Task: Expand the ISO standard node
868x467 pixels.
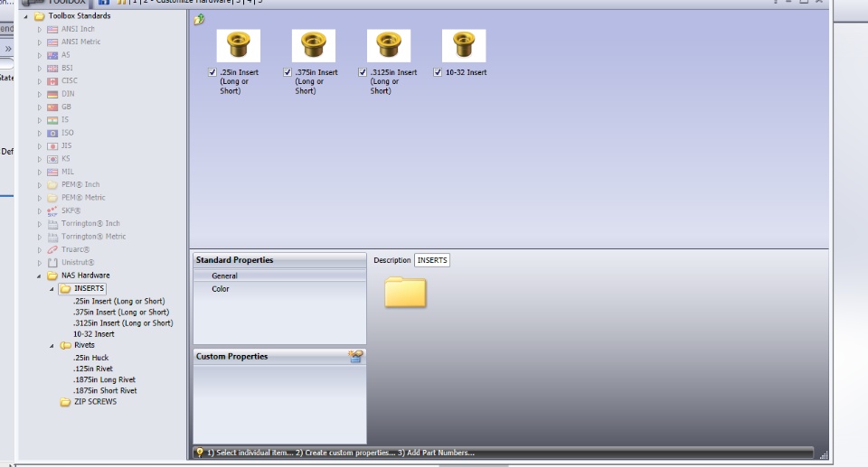Action: pyautogui.click(x=39, y=133)
